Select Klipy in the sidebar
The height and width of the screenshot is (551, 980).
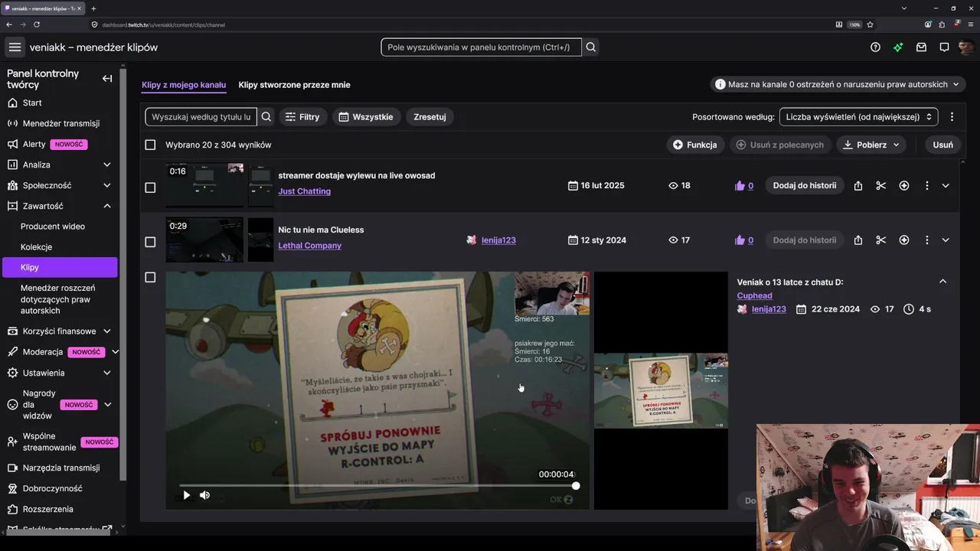point(60,267)
